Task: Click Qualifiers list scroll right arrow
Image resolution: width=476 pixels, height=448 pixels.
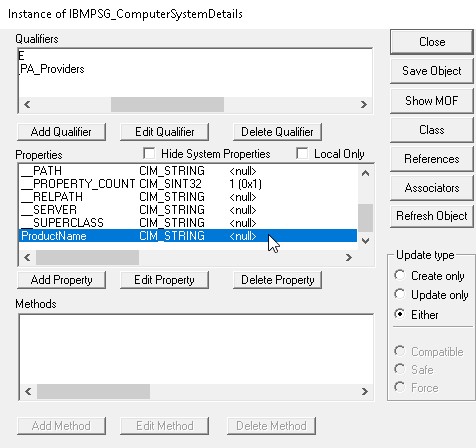Action: pyautogui.click(x=364, y=105)
